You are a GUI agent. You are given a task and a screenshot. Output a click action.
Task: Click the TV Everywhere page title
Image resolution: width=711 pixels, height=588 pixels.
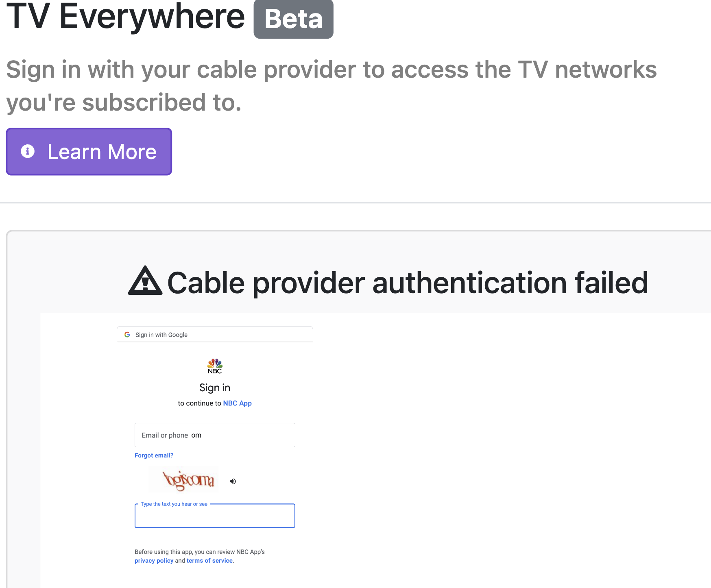tap(122, 17)
